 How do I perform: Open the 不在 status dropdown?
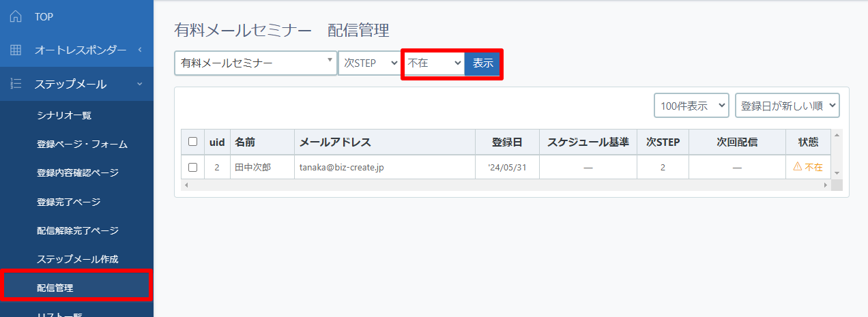pos(433,63)
